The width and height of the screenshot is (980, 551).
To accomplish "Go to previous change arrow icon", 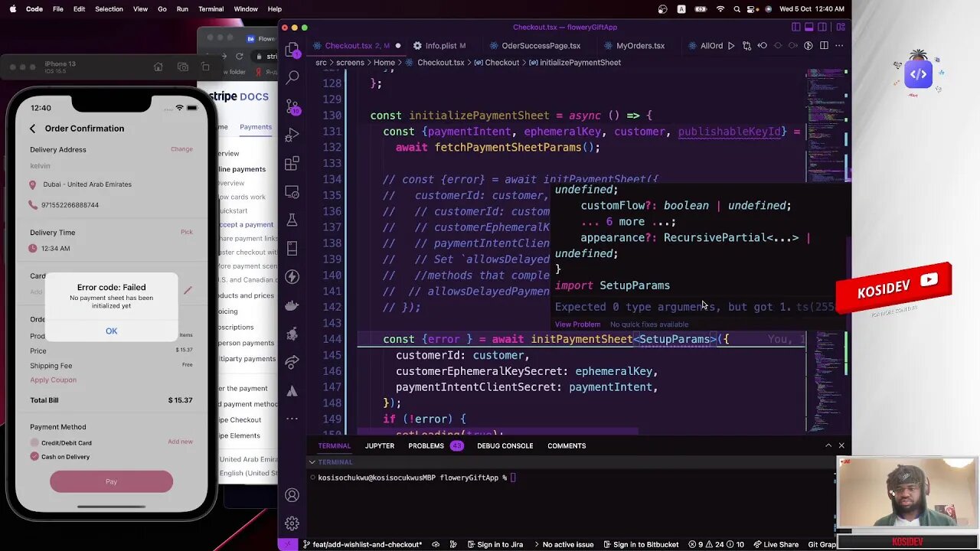I will pos(763,46).
